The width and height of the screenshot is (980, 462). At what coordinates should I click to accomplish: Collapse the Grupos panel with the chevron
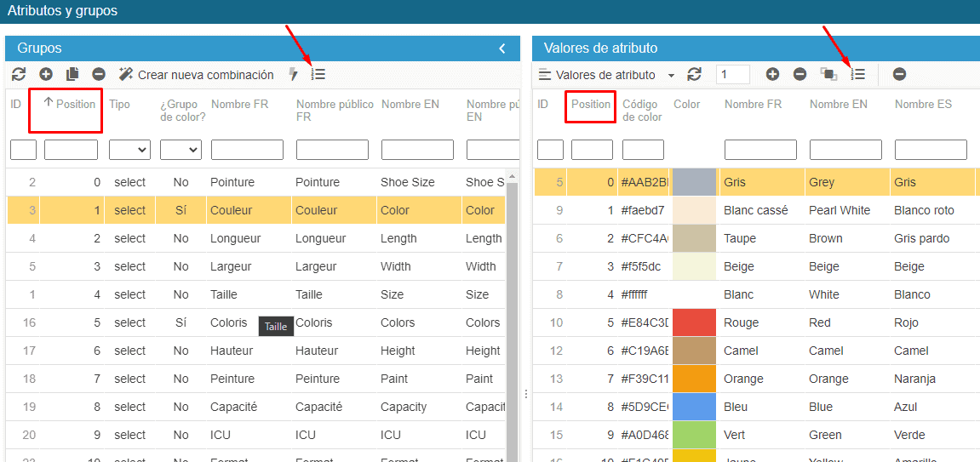pos(502,48)
